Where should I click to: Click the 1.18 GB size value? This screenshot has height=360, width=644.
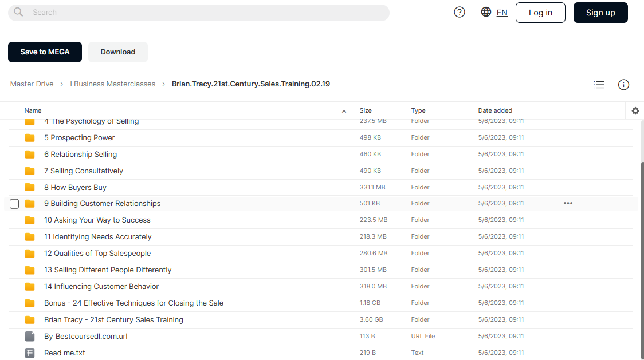pyautogui.click(x=370, y=303)
